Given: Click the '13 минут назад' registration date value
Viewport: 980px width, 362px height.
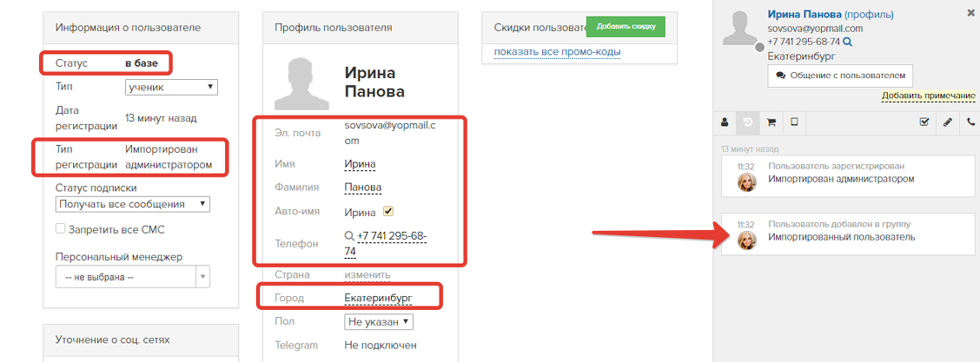Looking at the screenshot, I should click(x=162, y=117).
